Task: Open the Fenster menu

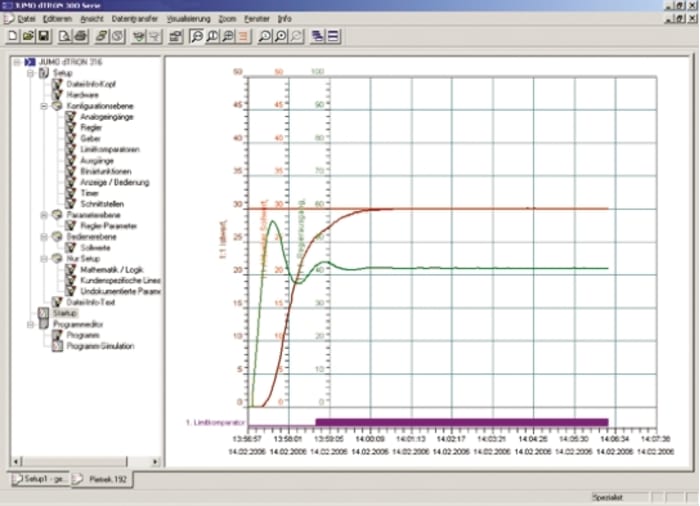Action: pyautogui.click(x=257, y=19)
